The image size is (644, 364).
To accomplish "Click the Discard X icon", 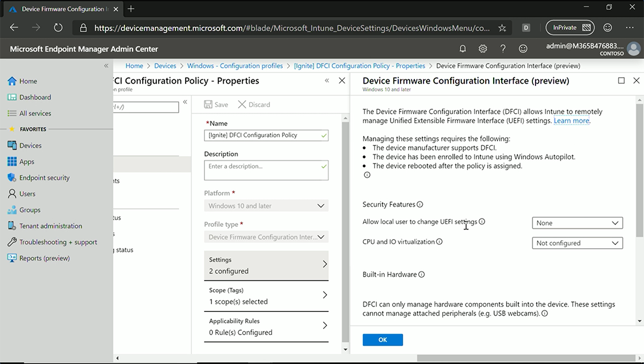I will (x=242, y=105).
